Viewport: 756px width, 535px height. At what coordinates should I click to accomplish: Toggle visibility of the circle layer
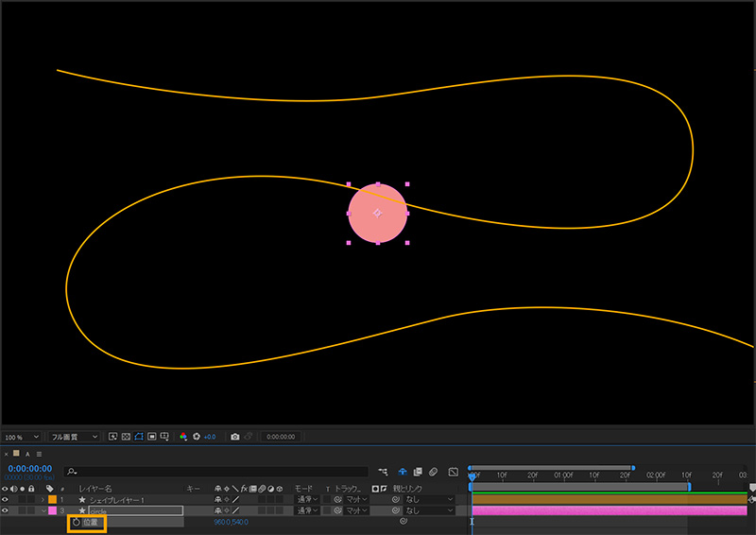[x=5, y=510]
